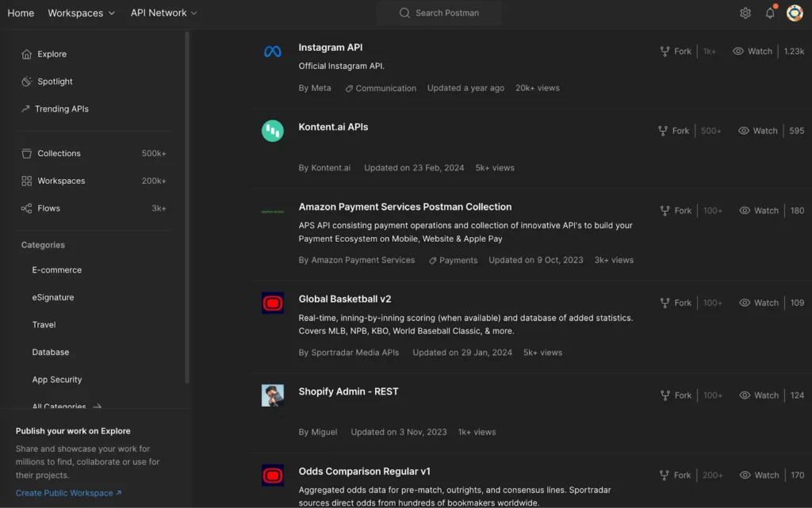812x508 pixels.
Task: Open the Global Basketball v2 collection title
Action: pyautogui.click(x=345, y=299)
